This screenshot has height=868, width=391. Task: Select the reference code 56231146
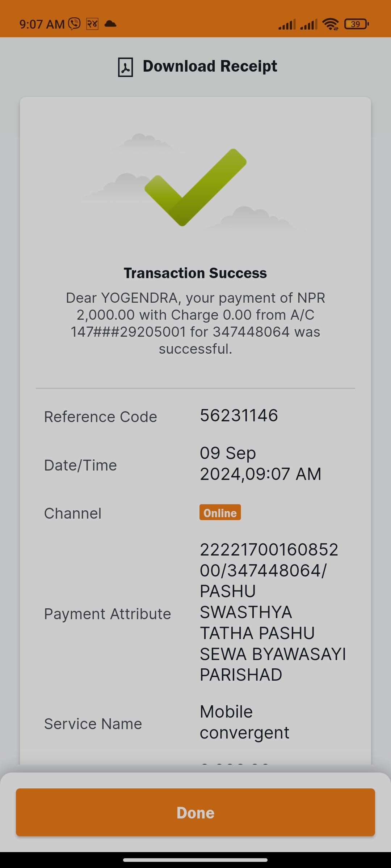[239, 416]
